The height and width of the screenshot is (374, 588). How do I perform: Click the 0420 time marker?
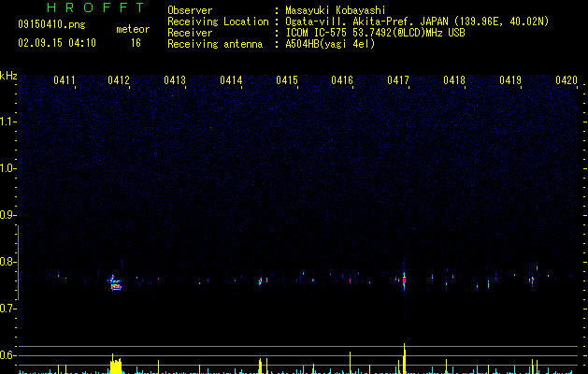[x=566, y=80]
